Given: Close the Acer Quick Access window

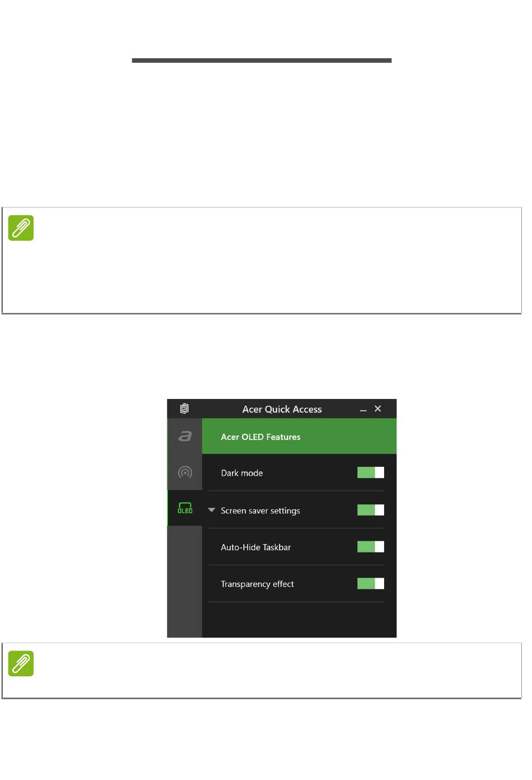Looking at the screenshot, I should [377, 408].
